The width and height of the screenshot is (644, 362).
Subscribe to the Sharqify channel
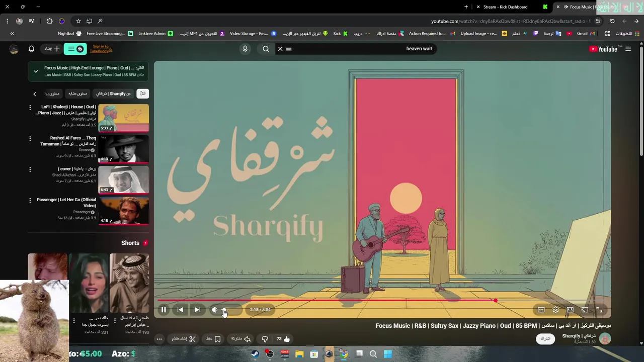(x=545, y=339)
